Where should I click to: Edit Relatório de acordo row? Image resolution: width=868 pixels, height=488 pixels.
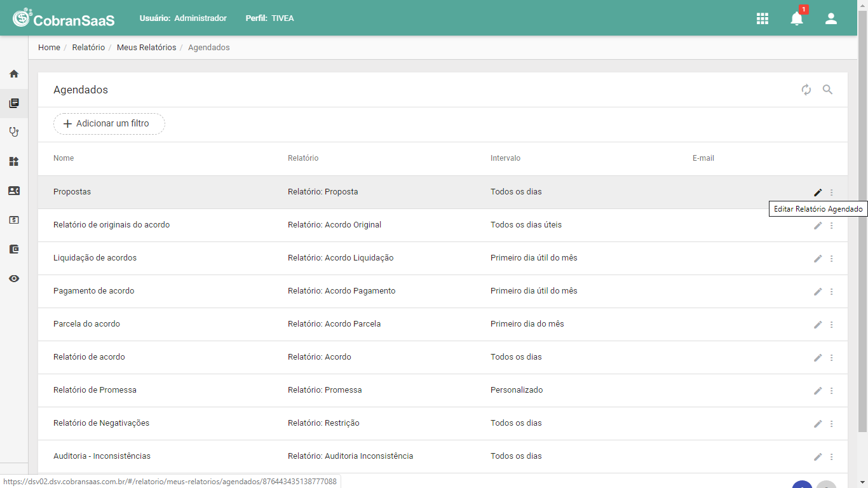pos(818,358)
